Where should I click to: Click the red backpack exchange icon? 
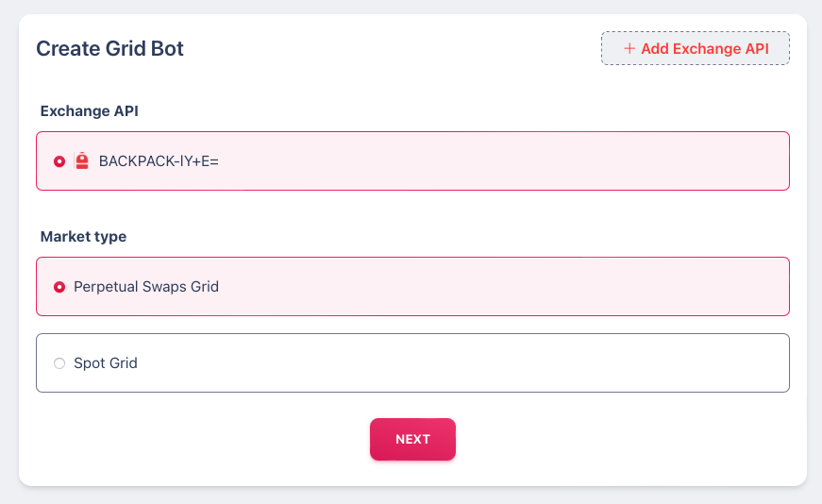point(82,161)
